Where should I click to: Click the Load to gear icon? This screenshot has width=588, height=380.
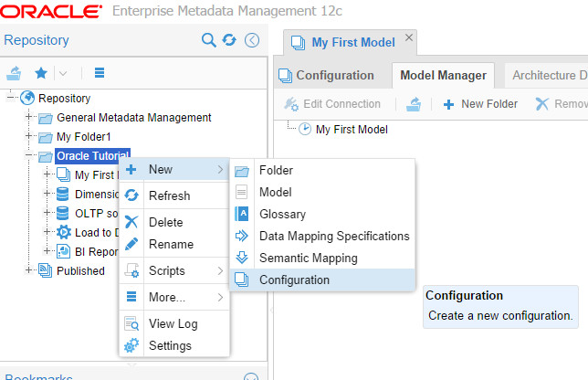[63, 232]
